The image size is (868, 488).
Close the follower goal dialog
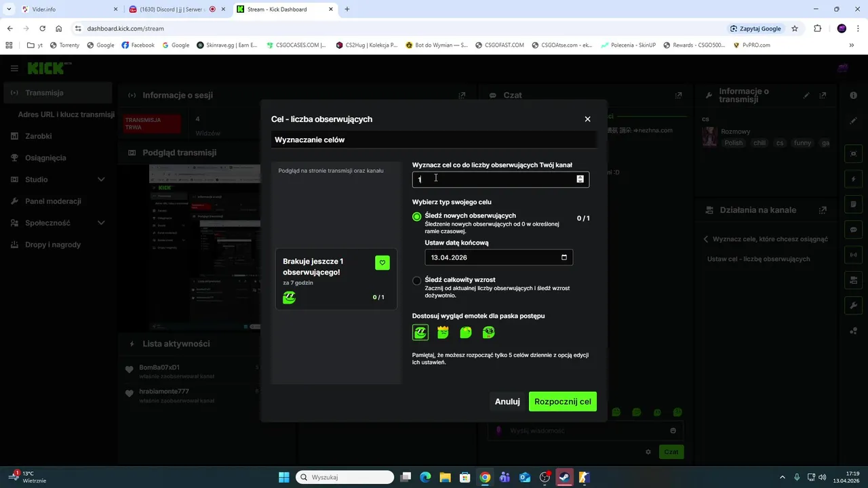tap(587, 119)
